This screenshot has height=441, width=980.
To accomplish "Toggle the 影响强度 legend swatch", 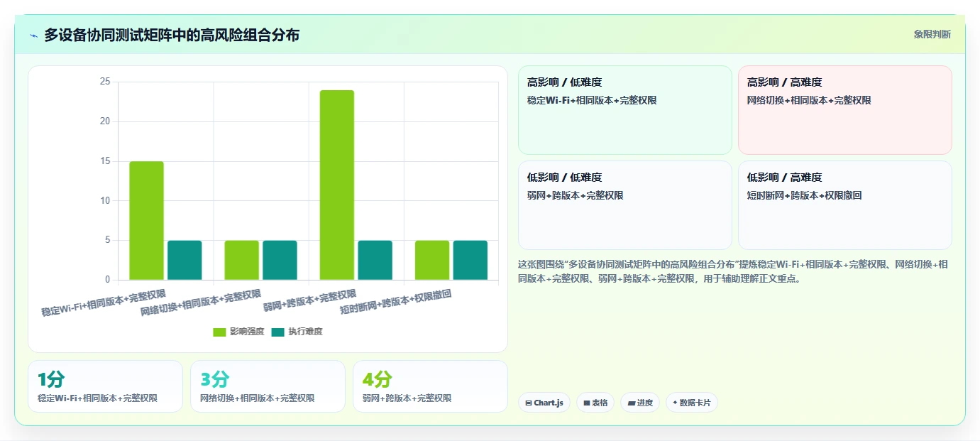I will 219,332.
